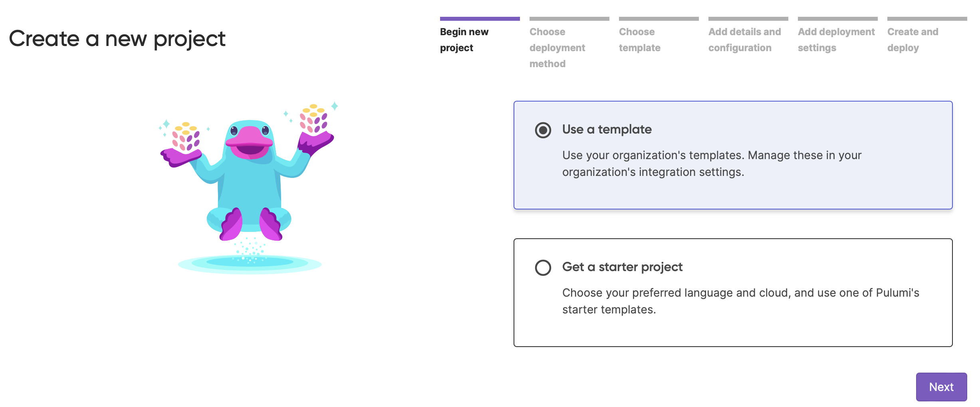The height and width of the screenshot is (407, 980).
Task: Click the 'Begin new project' step label
Action: 464,40
